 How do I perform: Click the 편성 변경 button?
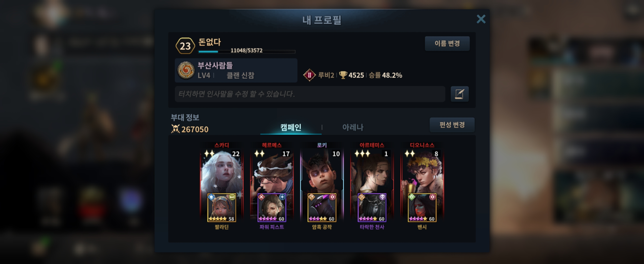click(452, 125)
